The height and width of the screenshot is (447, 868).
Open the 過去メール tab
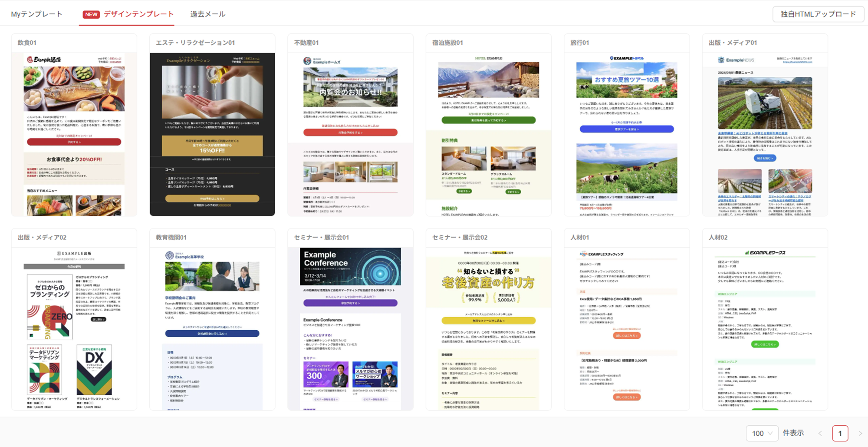coord(207,14)
